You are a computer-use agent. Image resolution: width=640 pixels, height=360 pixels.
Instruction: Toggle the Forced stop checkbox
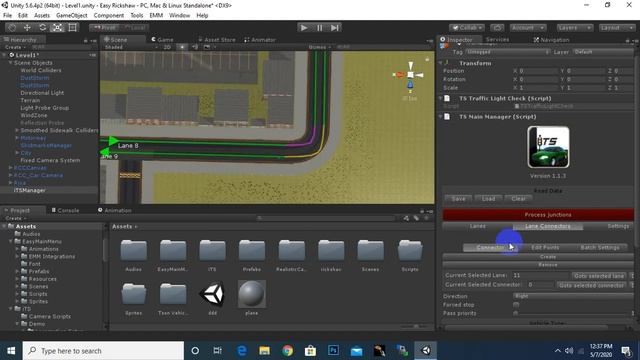(516, 305)
